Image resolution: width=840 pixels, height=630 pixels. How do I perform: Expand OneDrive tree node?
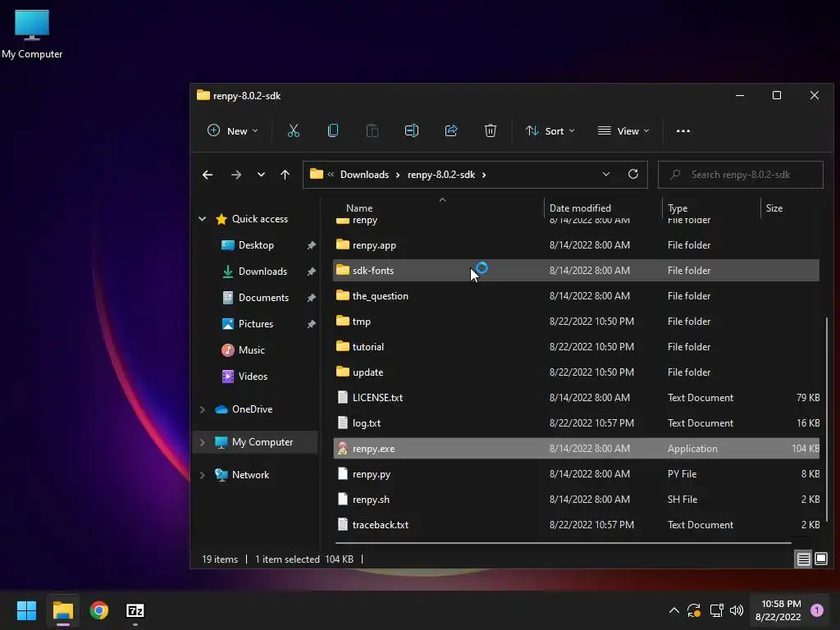point(202,409)
